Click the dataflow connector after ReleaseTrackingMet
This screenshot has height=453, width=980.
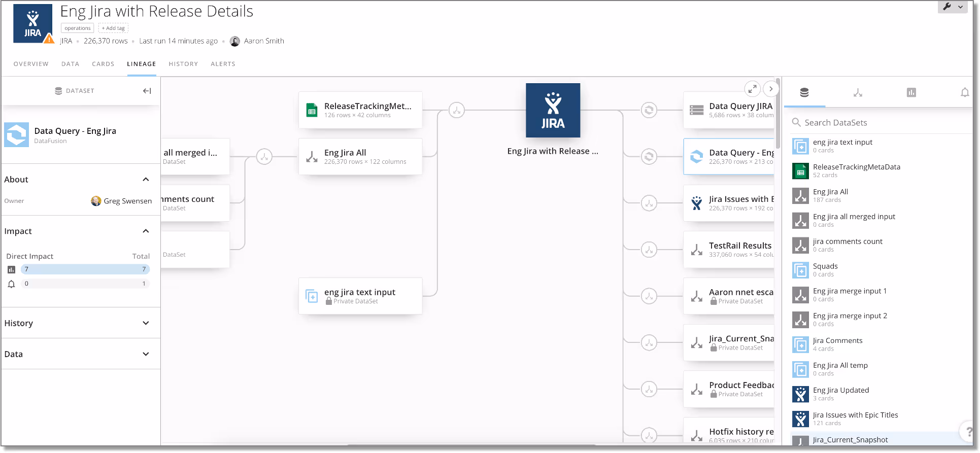pos(457,110)
